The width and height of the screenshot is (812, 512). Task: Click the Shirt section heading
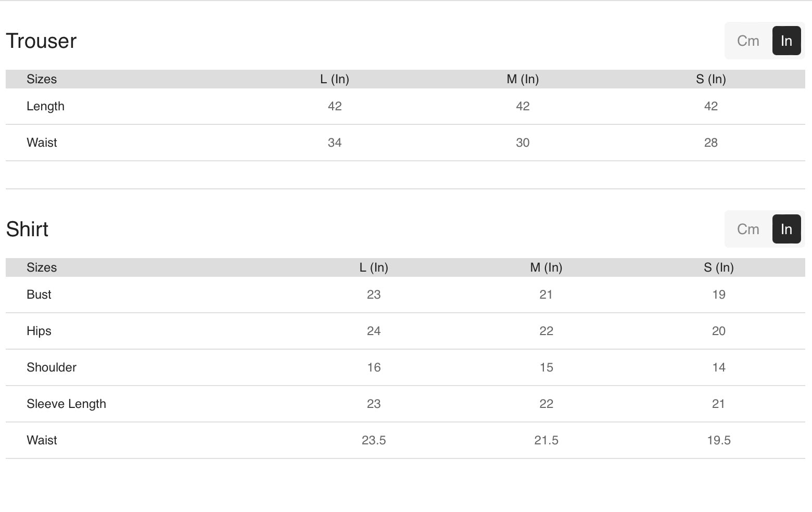tap(27, 229)
